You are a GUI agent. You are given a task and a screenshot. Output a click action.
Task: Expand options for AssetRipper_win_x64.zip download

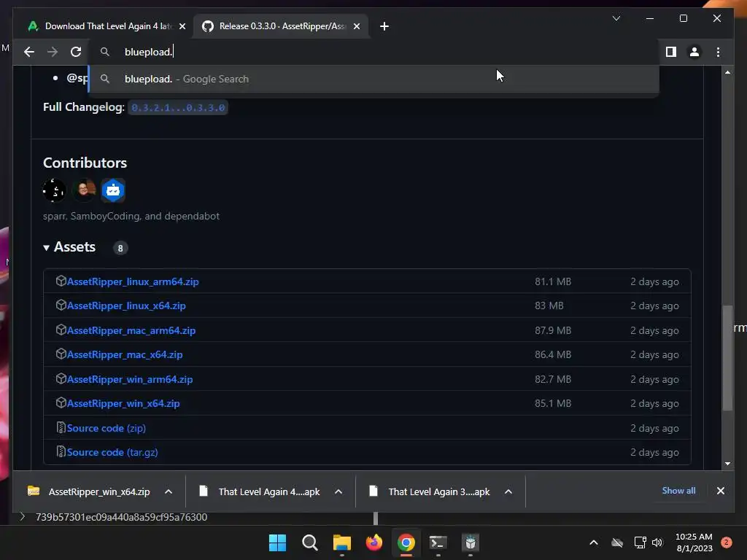pos(169,492)
